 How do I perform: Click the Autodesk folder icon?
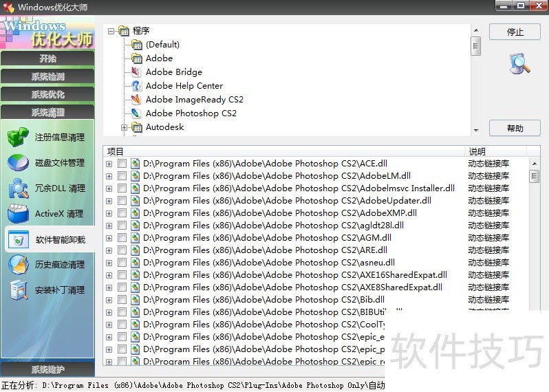click(x=136, y=127)
